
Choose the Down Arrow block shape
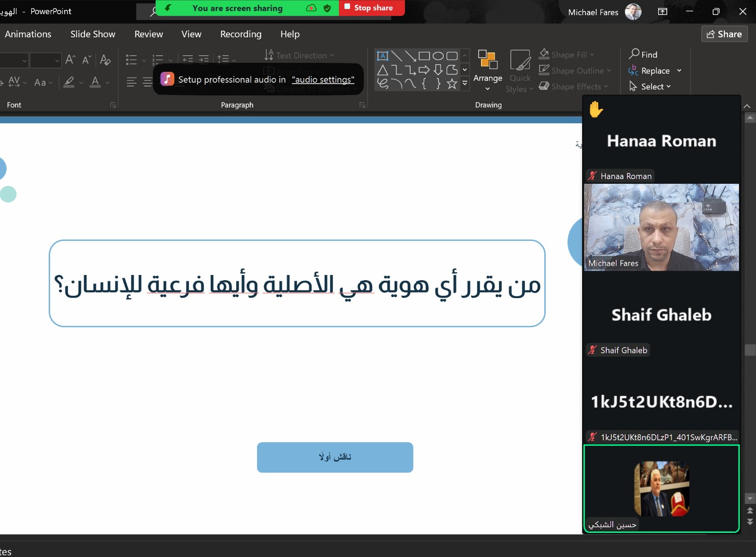(438, 70)
